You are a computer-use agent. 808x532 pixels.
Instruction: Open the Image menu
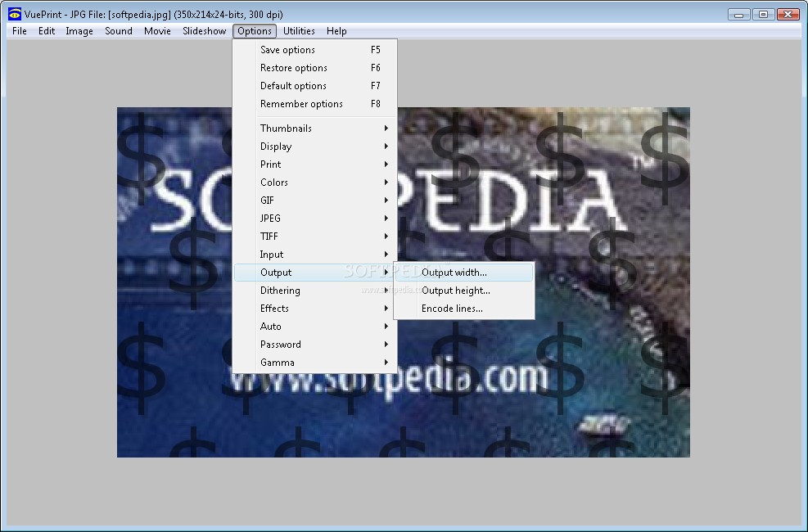coord(79,31)
